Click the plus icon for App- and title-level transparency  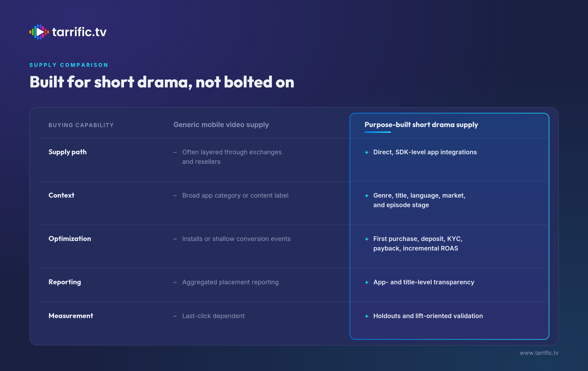(x=367, y=282)
